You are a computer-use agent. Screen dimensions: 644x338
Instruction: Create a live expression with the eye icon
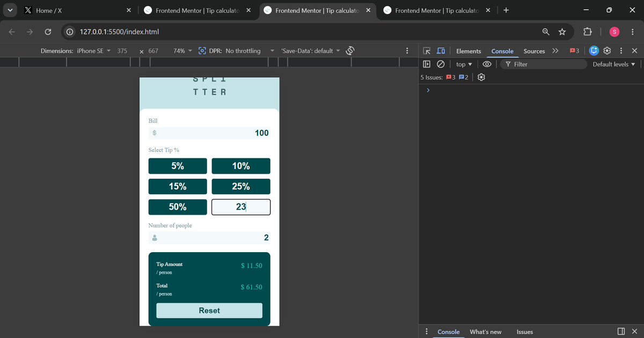point(487,64)
